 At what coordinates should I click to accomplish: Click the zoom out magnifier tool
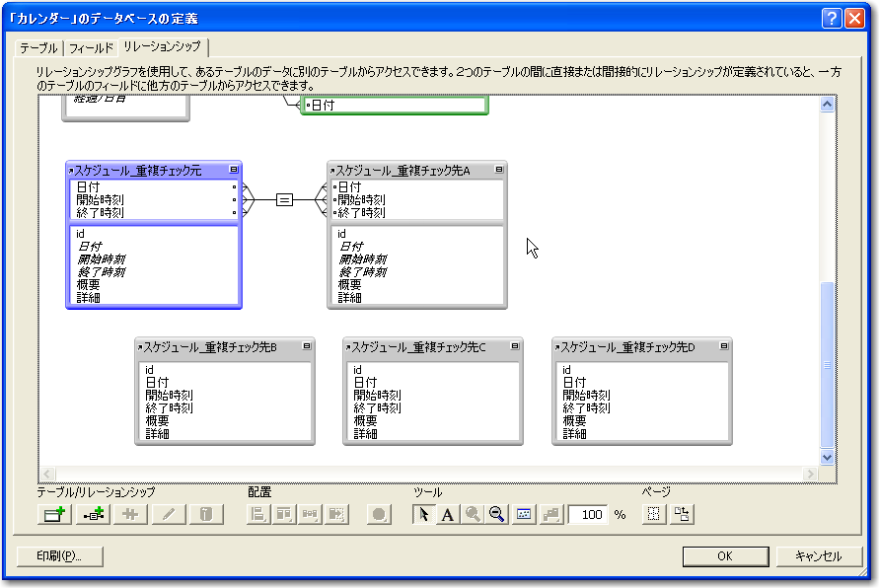(x=497, y=514)
